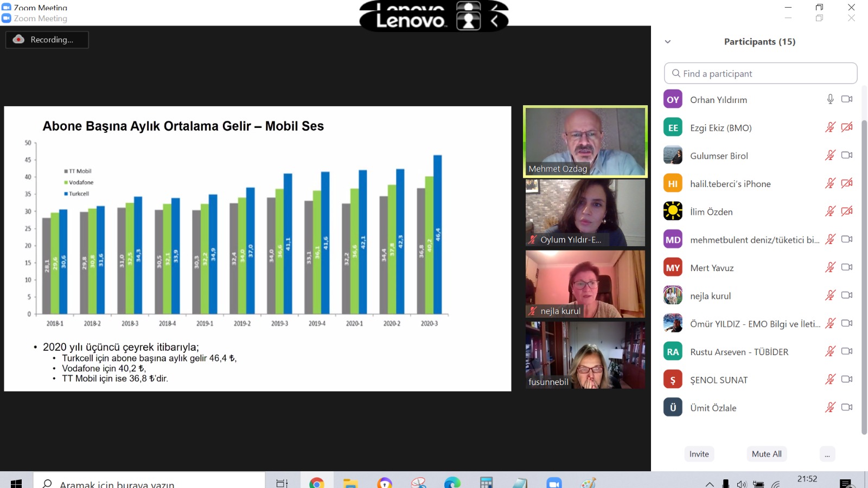Click the shared slide presentation area

[x=258, y=248]
